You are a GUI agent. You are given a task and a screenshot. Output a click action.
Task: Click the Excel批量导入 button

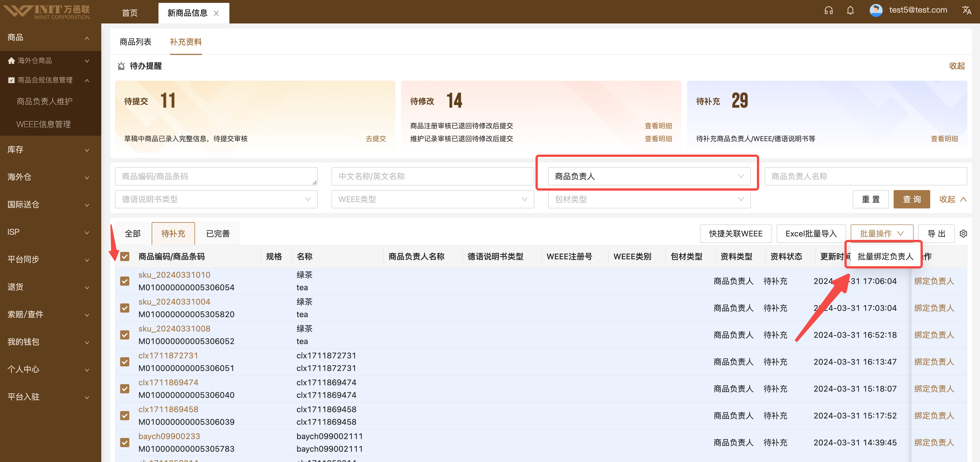[811, 233]
